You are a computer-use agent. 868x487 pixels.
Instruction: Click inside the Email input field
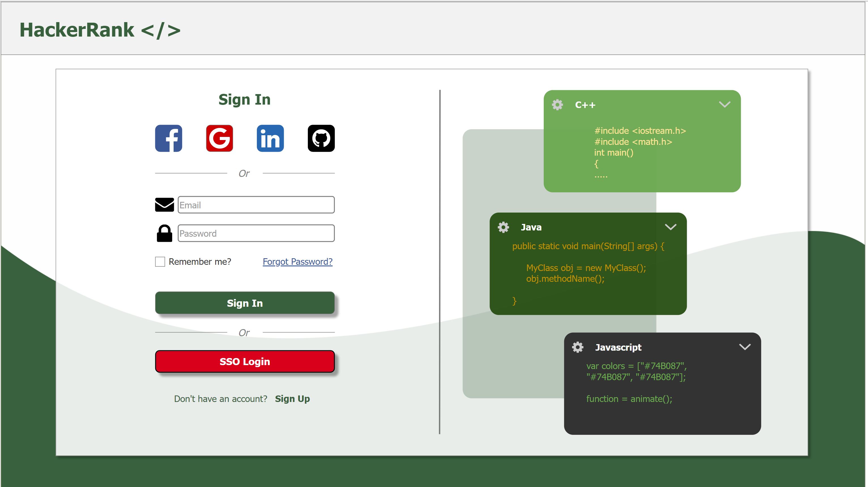255,205
